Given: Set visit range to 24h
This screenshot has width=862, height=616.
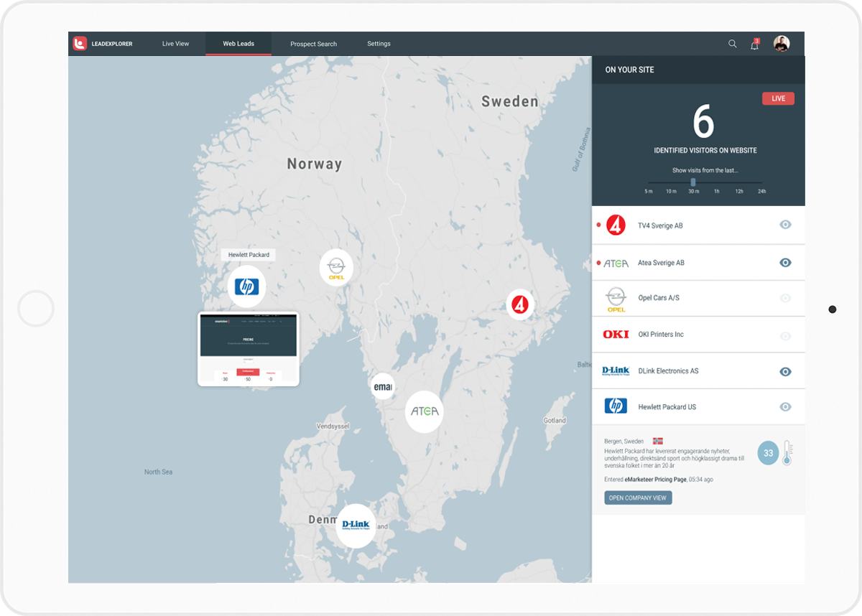Looking at the screenshot, I should 761,192.
